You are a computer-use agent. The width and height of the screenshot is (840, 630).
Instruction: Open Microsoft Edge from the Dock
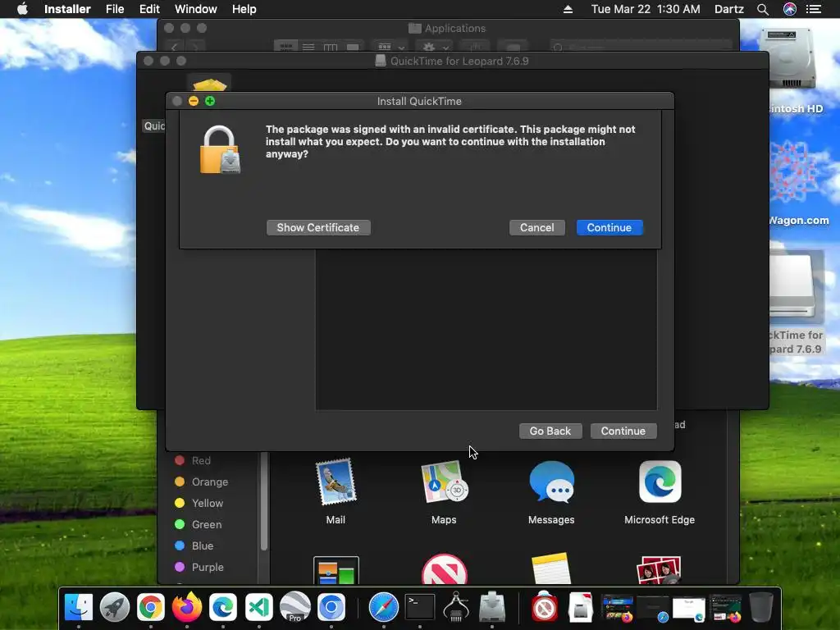[x=223, y=608]
